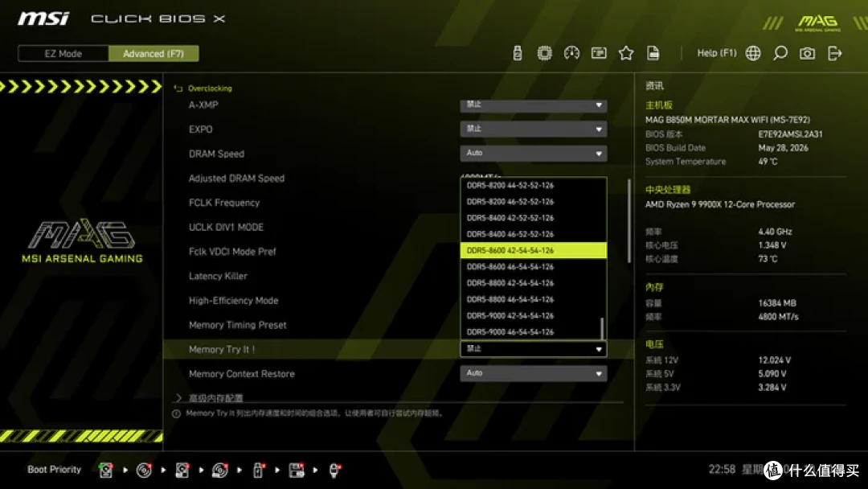Click the 12.024 V system voltage value
Viewport: 868px width, 489px height.
[x=775, y=360]
